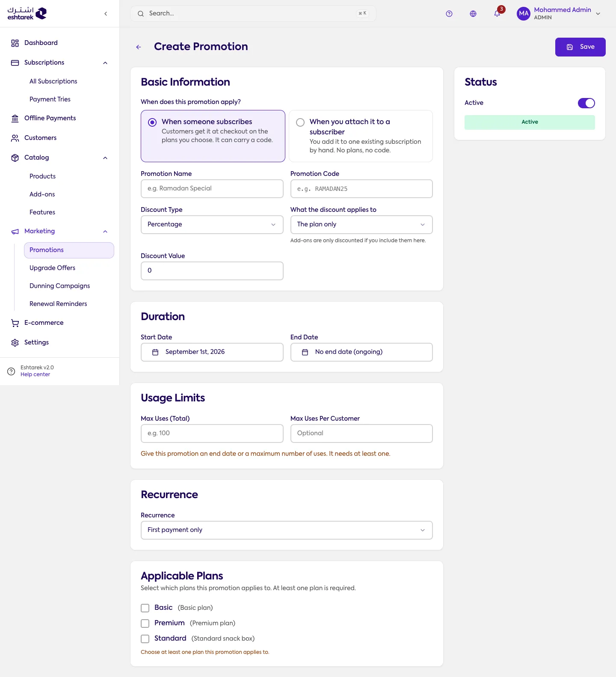This screenshot has height=677, width=616.
Task: Check the Basic plan checkbox
Action: point(145,608)
